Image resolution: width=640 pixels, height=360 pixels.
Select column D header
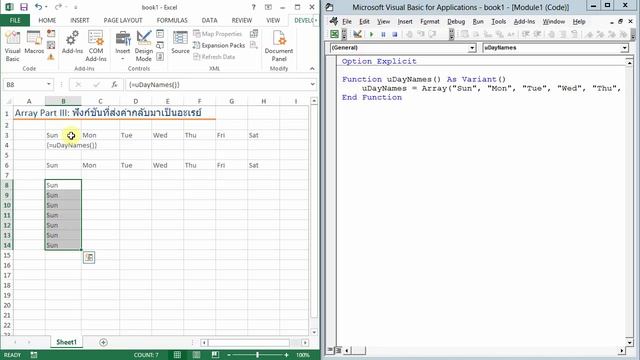tap(136, 101)
